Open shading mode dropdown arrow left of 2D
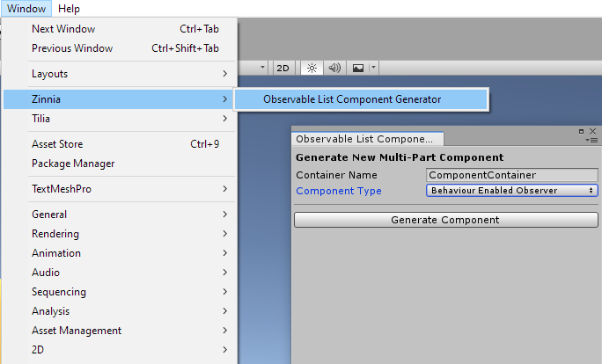This screenshot has width=602, height=364. [262, 68]
